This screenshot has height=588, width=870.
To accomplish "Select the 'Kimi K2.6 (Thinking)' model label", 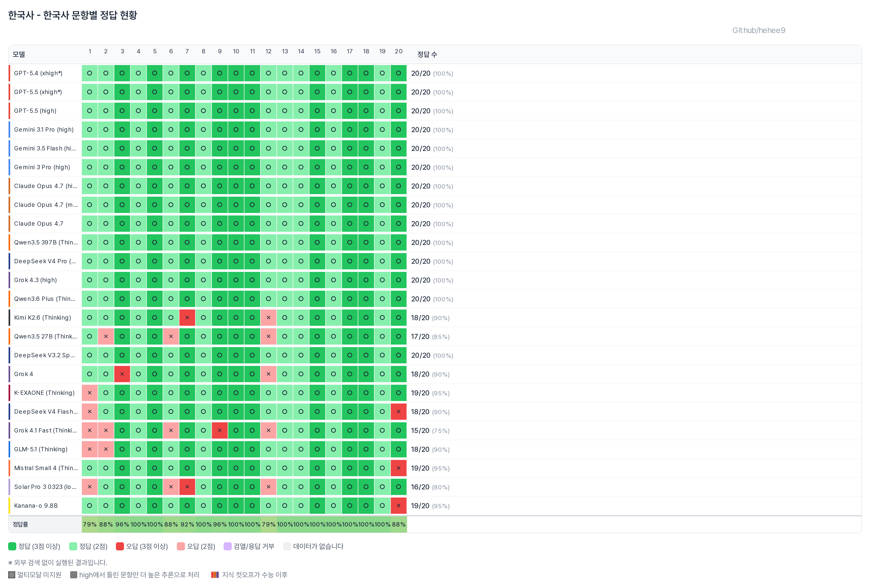I will pos(43,317).
